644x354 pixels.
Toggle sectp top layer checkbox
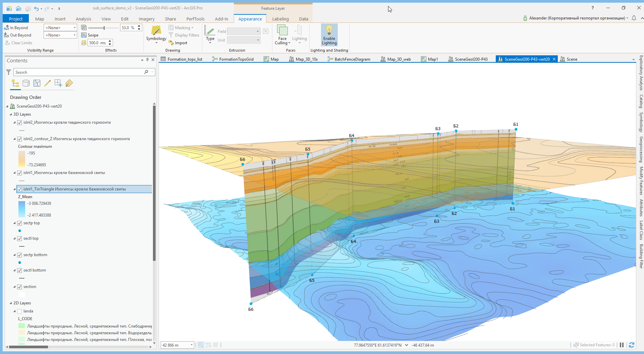(x=19, y=223)
